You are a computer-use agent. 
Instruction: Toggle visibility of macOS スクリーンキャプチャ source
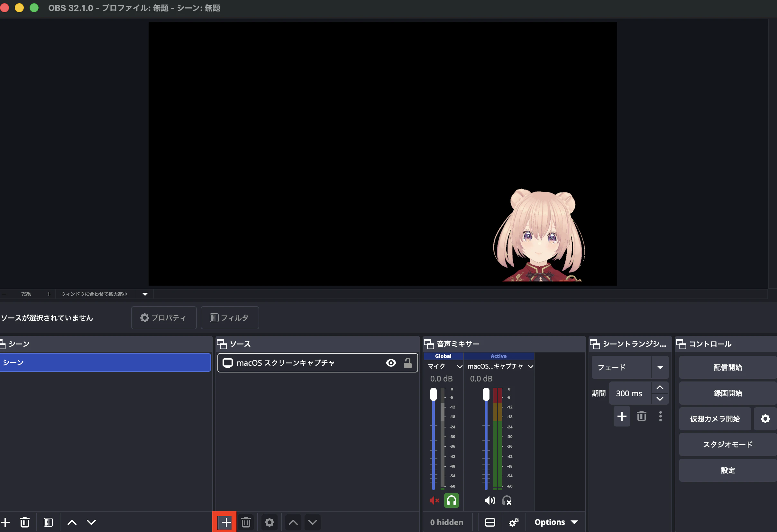click(x=391, y=363)
